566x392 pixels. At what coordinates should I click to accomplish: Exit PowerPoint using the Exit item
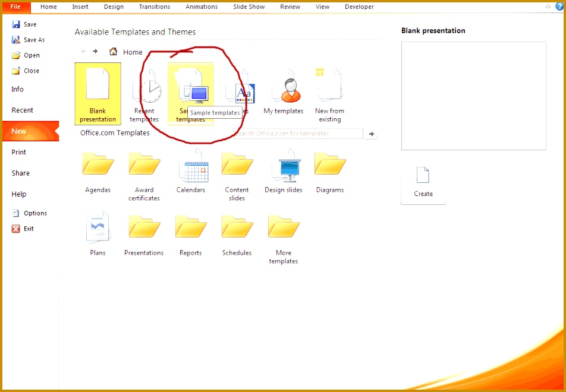point(23,229)
